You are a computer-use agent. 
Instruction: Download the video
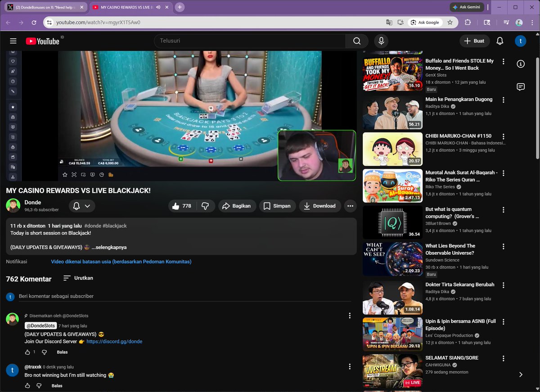(320, 206)
